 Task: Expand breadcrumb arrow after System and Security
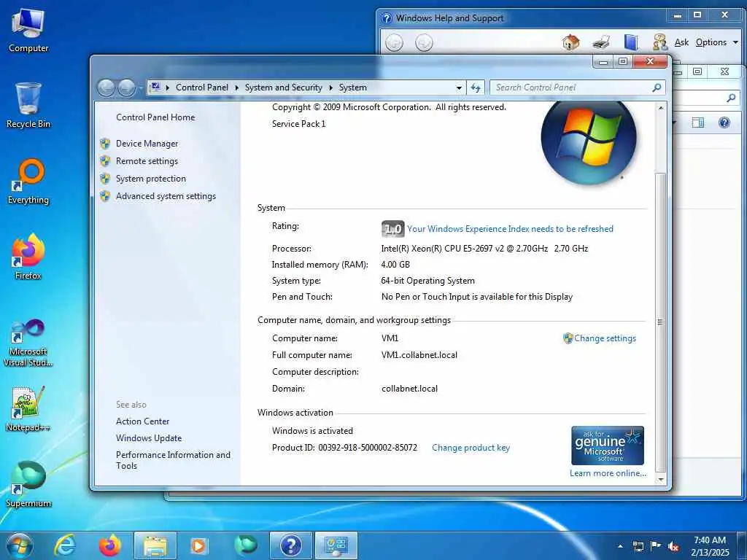coord(330,87)
